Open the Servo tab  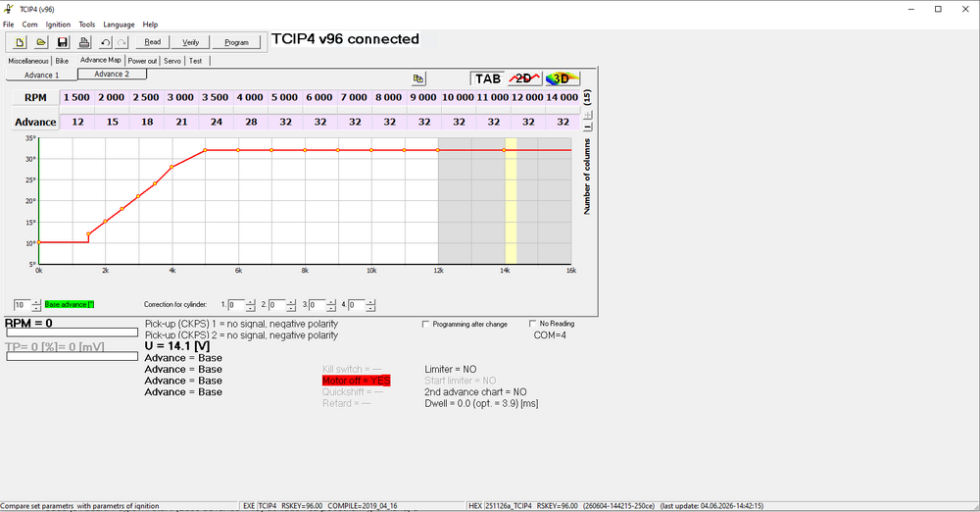pos(172,61)
